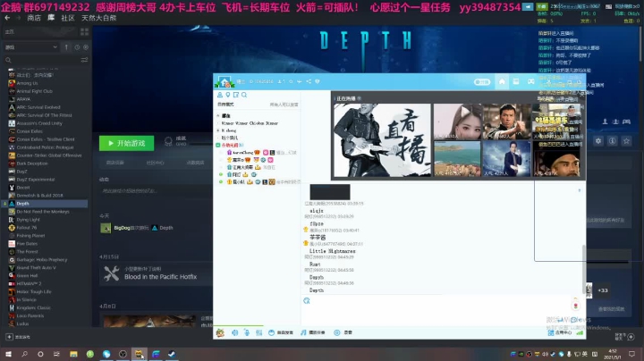Viewport: 644px width, 361px height.
Task: Favorite Depth with the star icon
Action: pos(626,141)
